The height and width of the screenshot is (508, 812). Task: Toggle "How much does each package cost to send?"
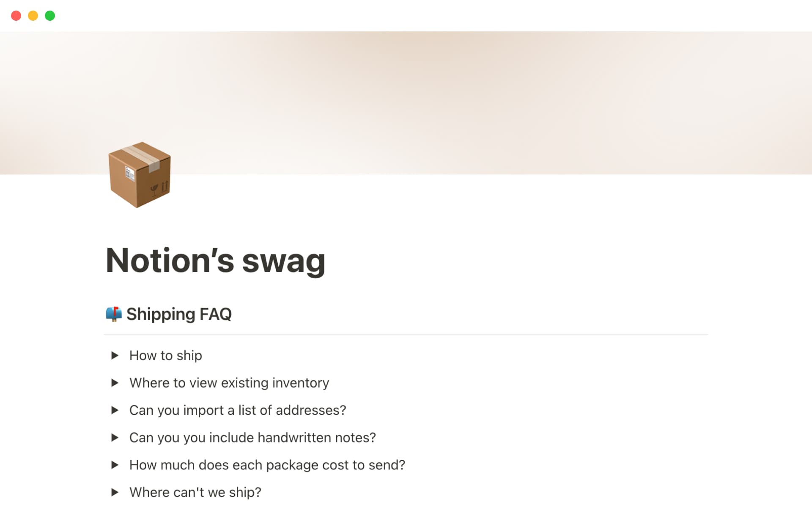click(115, 465)
